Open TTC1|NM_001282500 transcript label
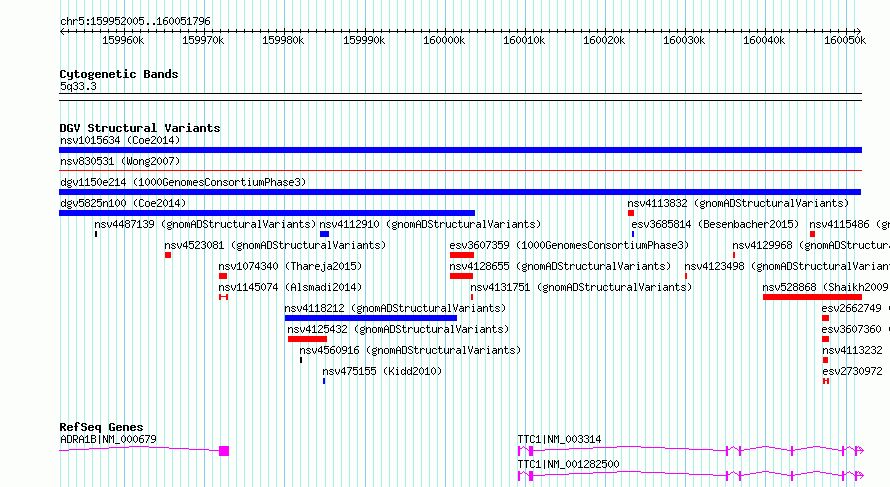 click(x=568, y=464)
